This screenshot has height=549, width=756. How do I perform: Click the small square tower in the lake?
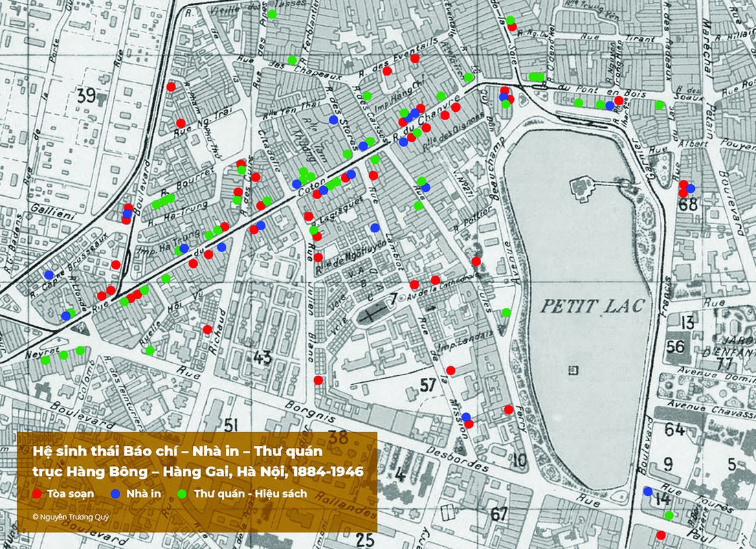(x=573, y=370)
